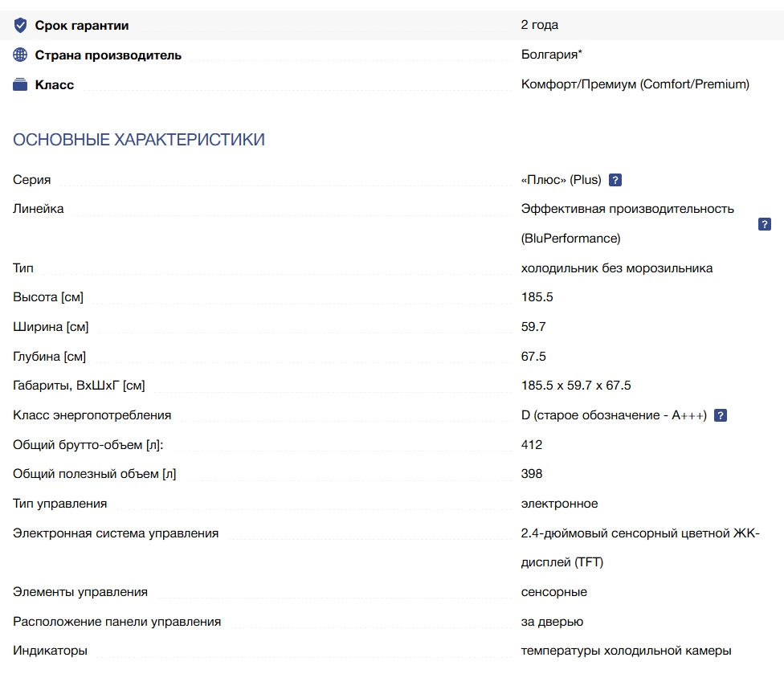Click the Общий полезный объем value 398

pyautogui.click(x=532, y=474)
